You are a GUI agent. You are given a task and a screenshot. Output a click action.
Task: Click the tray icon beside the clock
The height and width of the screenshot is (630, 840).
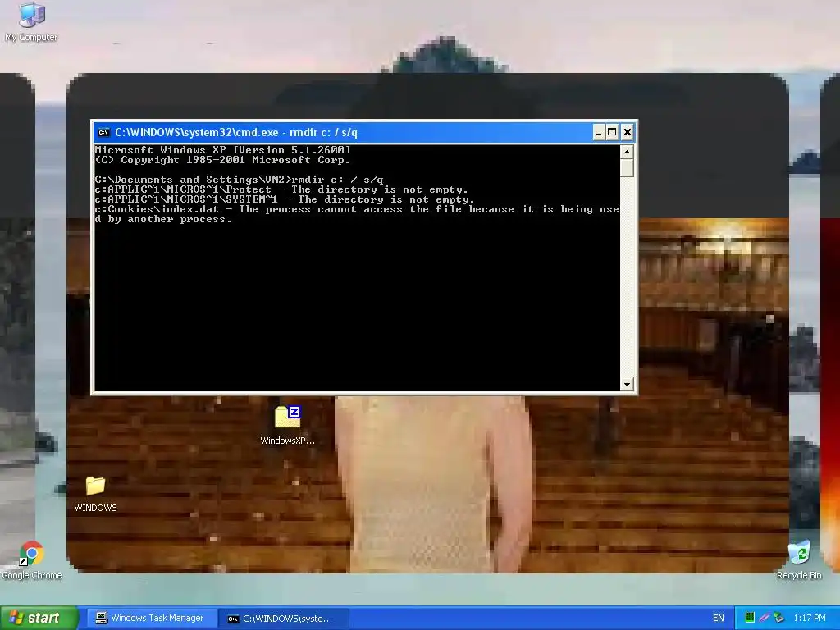point(779,618)
